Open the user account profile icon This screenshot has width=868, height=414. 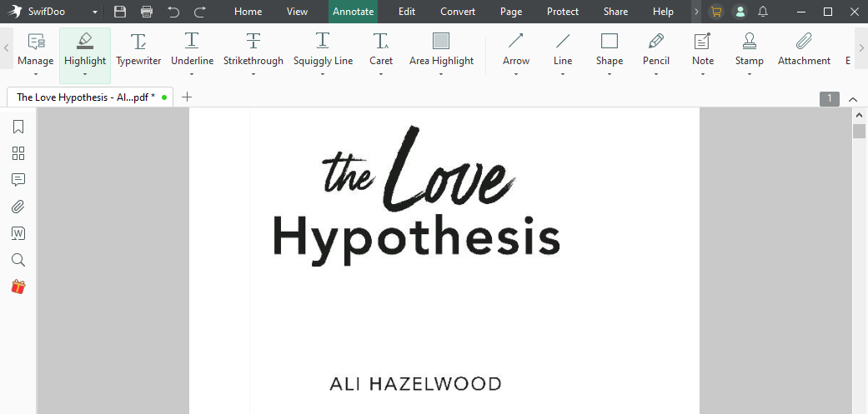pos(740,12)
